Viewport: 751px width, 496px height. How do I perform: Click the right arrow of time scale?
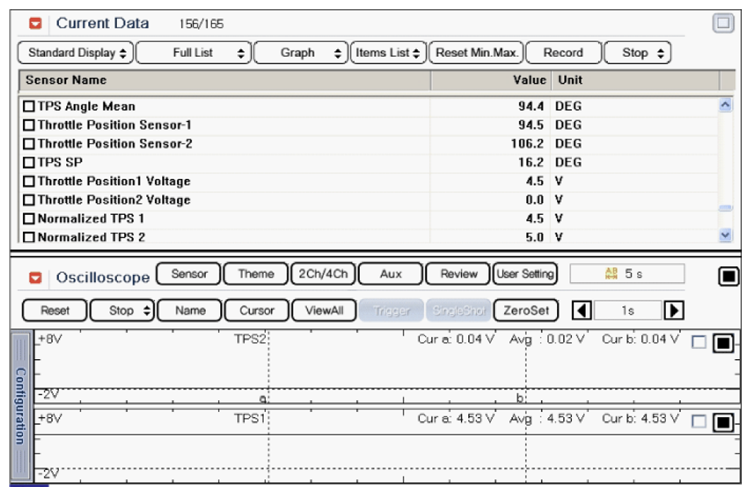point(674,310)
